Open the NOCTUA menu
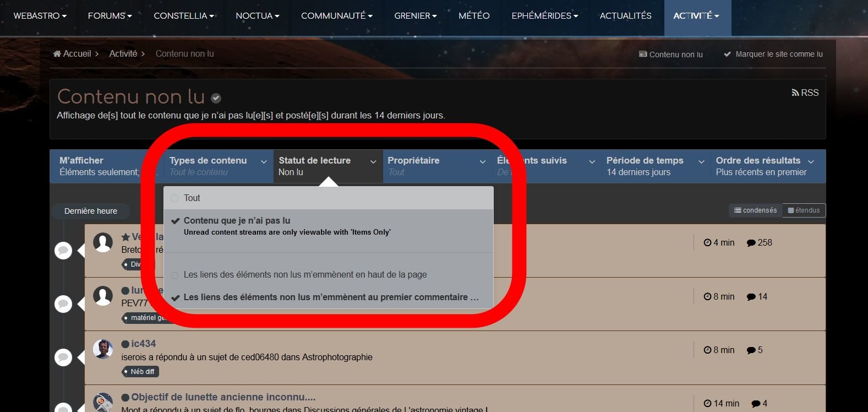 click(x=258, y=16)
